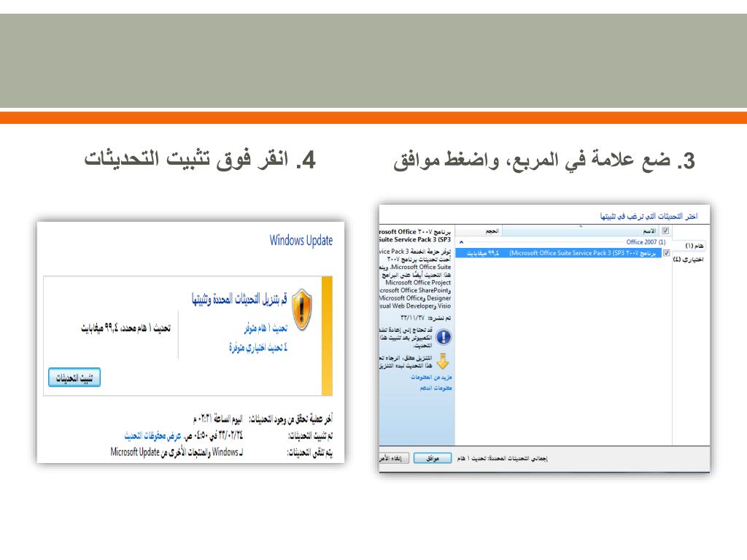Screen dimensions: 747x560
Task: Collapse the 'Office 2007 (1)' group chevron
Action: click(461, 242)
